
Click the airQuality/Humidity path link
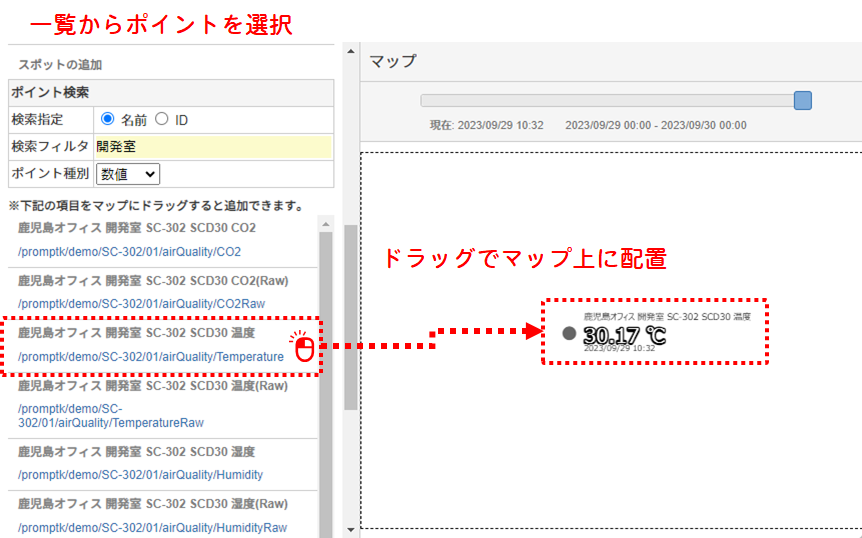tap(140, 475)
